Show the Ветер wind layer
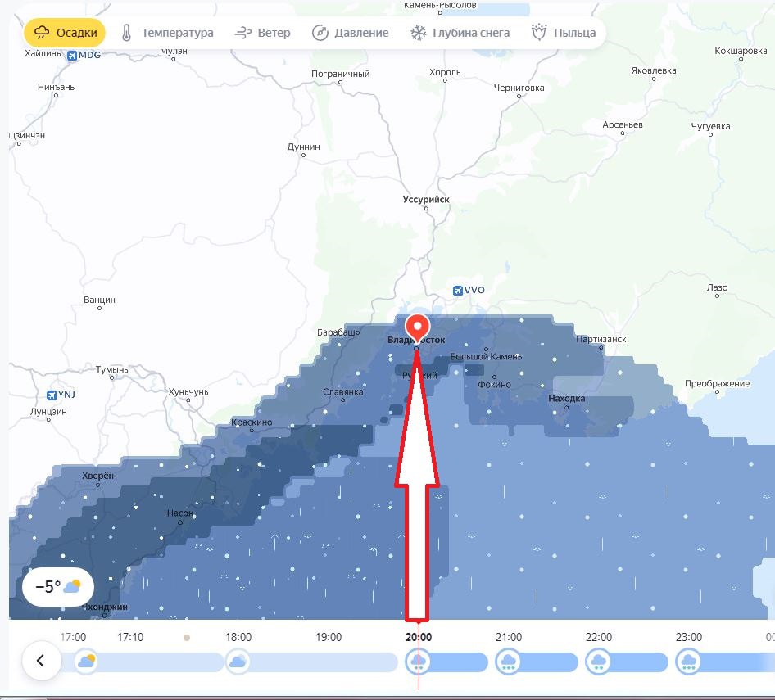 pos(262,34)
